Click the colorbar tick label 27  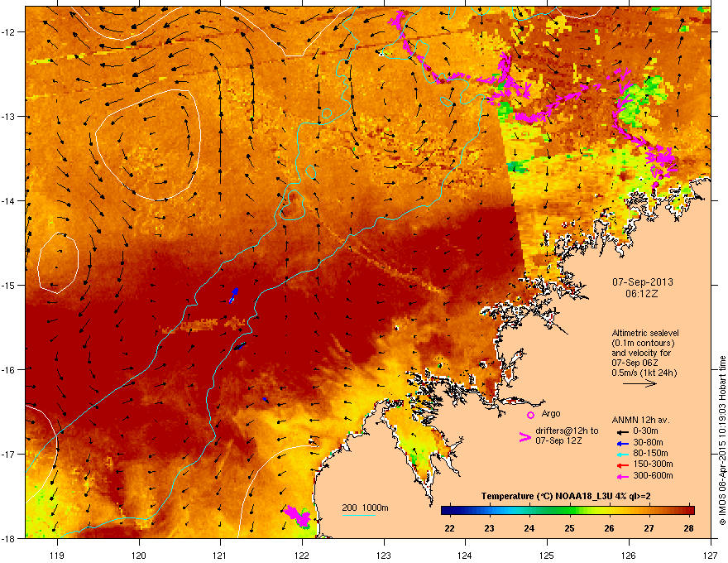point(649,528)
